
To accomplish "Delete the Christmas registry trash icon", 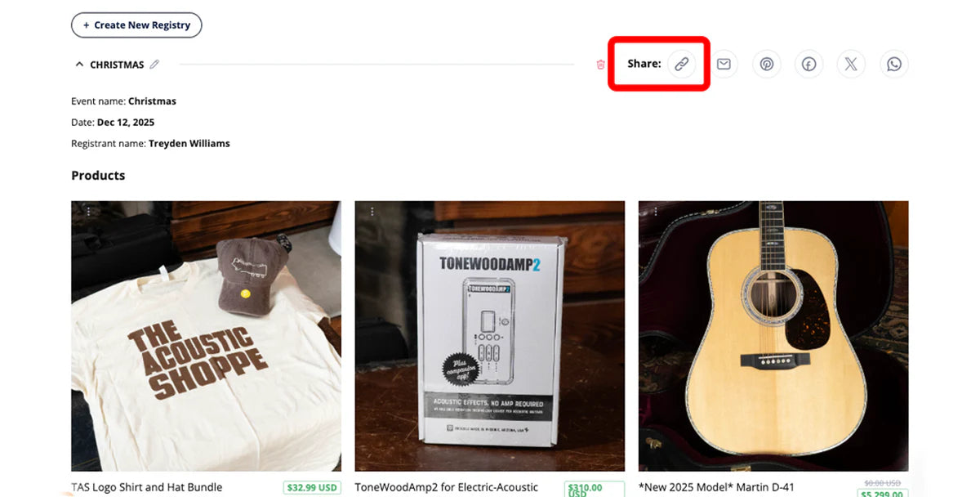I will 601,65.
